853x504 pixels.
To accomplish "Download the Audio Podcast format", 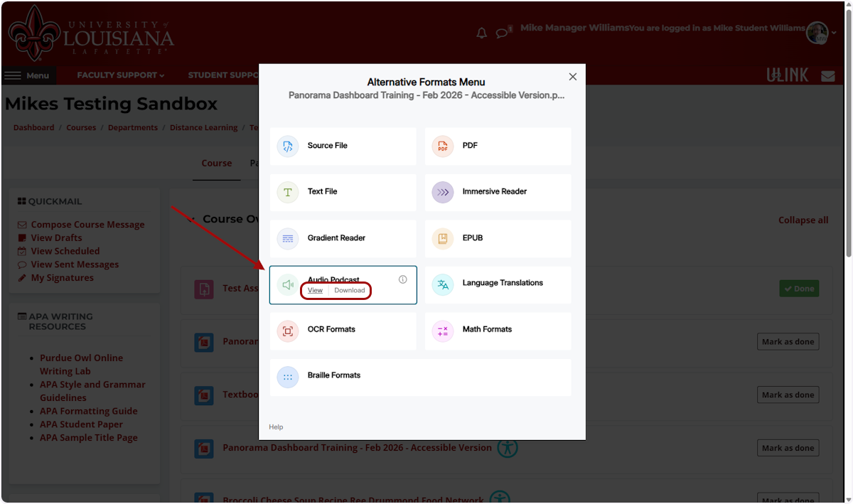I will pyautogui.click(x=349, y=290).
